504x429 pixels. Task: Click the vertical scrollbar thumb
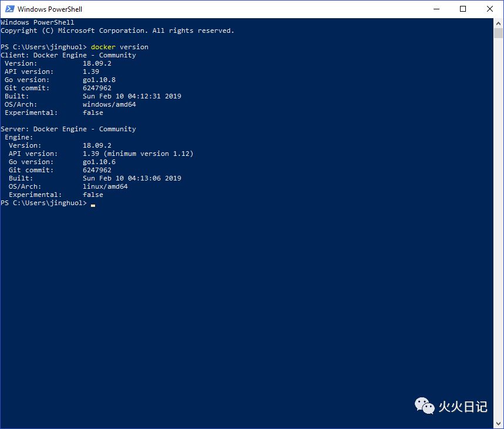coord(499,33)
